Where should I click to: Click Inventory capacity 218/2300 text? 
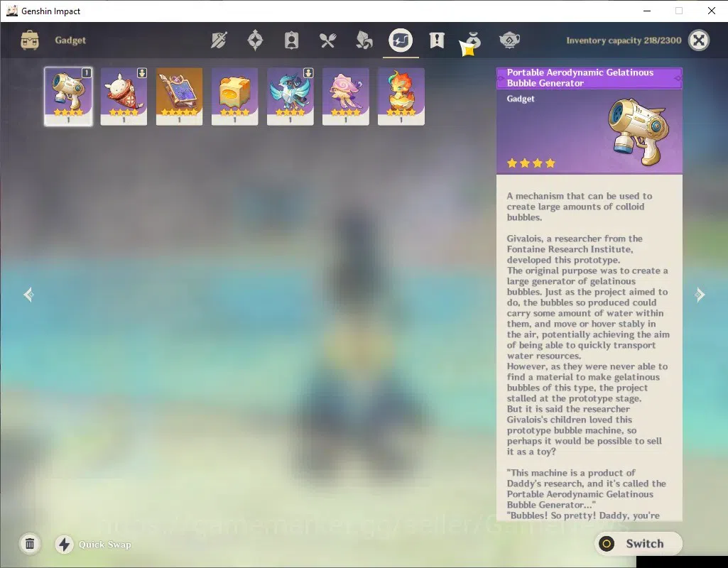[624, 40]
